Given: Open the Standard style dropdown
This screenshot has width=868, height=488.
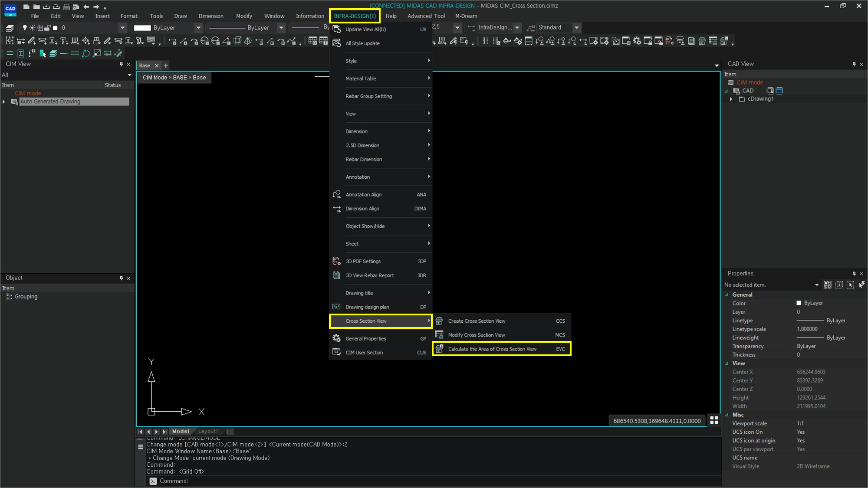Looking at the screenshot, I should [576, 27].
